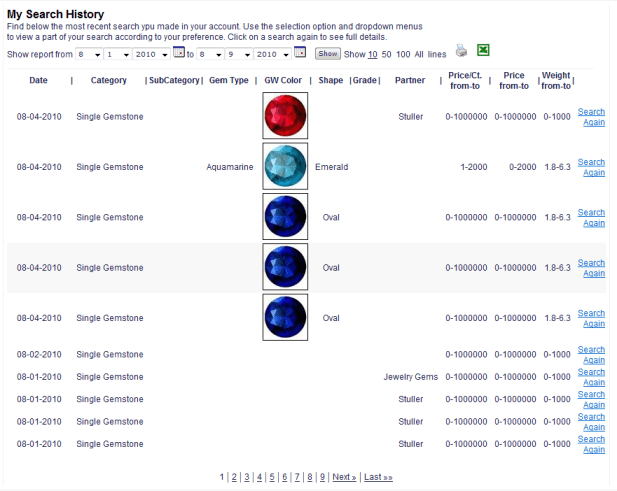Open the start year dropdown
Screen dimensions: 617x491
[152, 54]
